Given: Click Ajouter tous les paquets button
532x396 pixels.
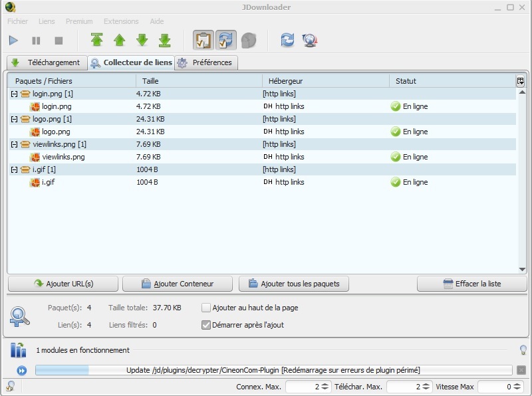Looking at the screenshot, I should pos(294,284).
